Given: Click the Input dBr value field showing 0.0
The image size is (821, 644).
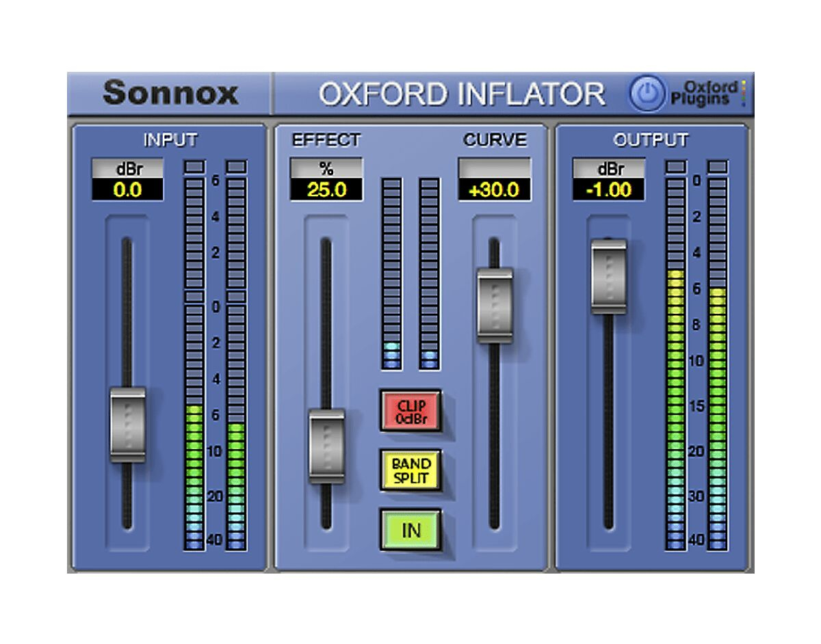Looking at the screenshot, I should pos(127,190).
